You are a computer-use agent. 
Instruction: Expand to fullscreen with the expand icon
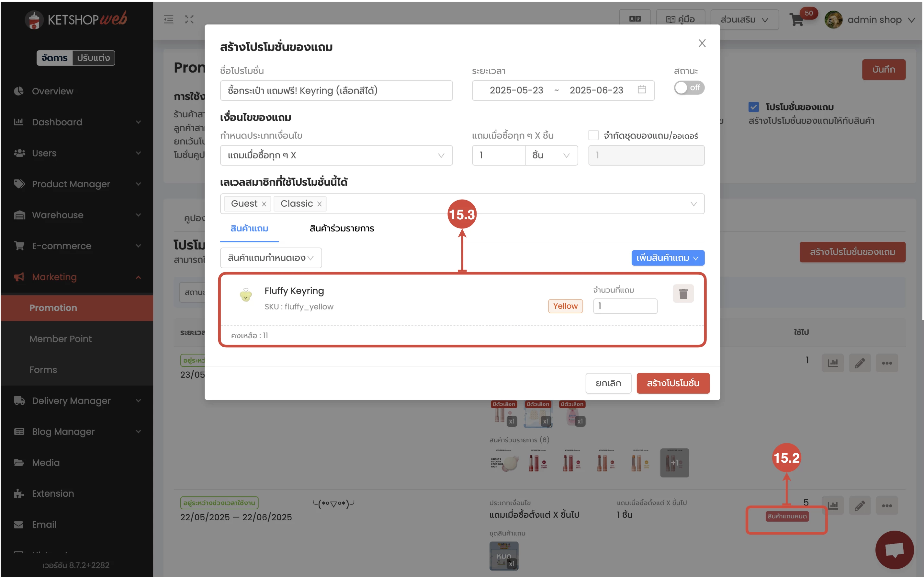[x=189, y=19]
